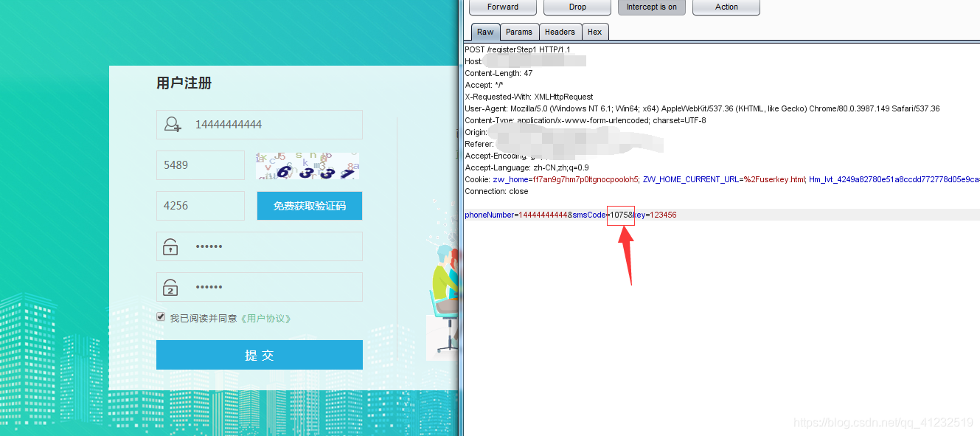
Task: Click the Accept-Language: zh-CN header line
Action: pos(527,167)
